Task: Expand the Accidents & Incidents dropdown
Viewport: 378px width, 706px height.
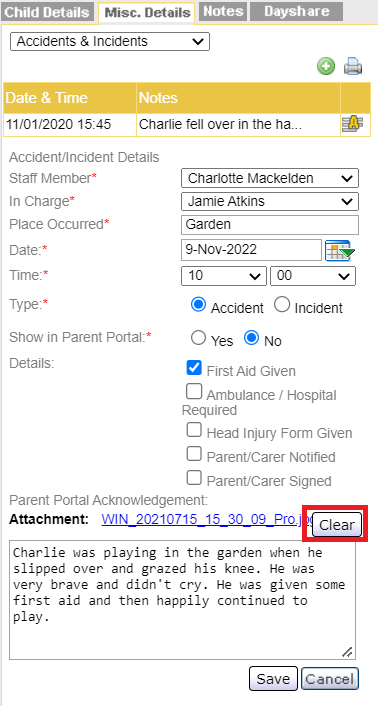Action: click(x=110, y=41)
